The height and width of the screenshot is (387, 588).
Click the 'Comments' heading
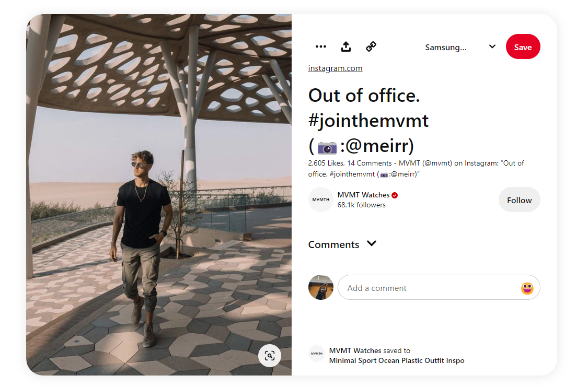click(x=333, y=244)
